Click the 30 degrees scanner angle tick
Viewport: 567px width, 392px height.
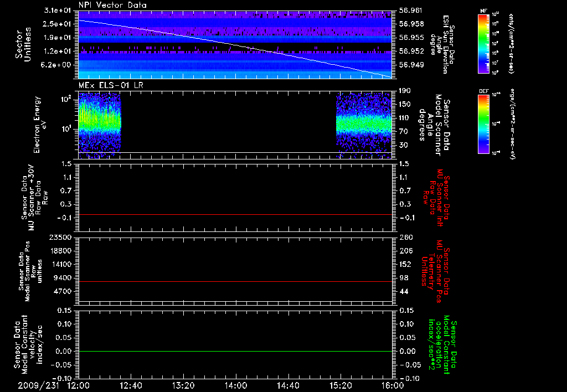click(404, 146)
